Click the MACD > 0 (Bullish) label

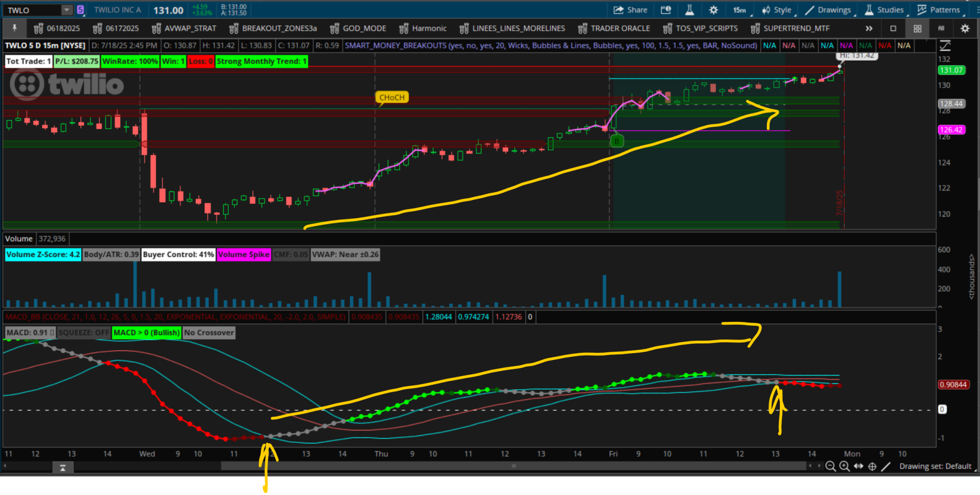tap(146, 333)
